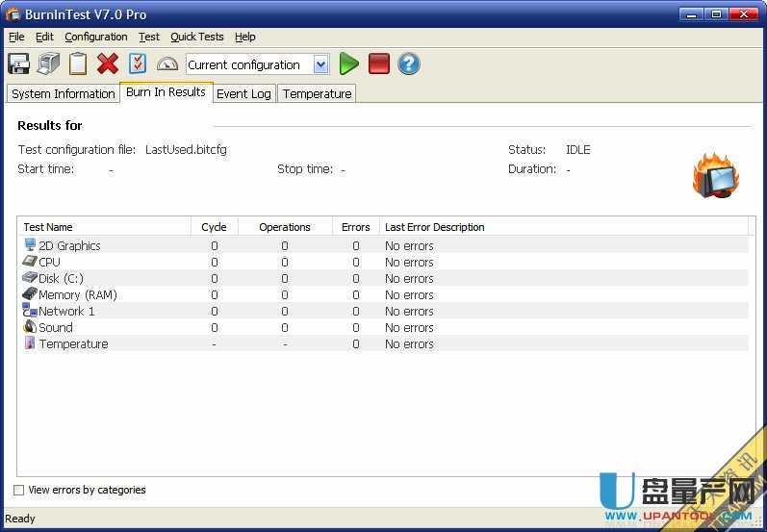Select the Memory (RAM) test row
Viewport: 767px width, 532px height.
coord(77,295)
